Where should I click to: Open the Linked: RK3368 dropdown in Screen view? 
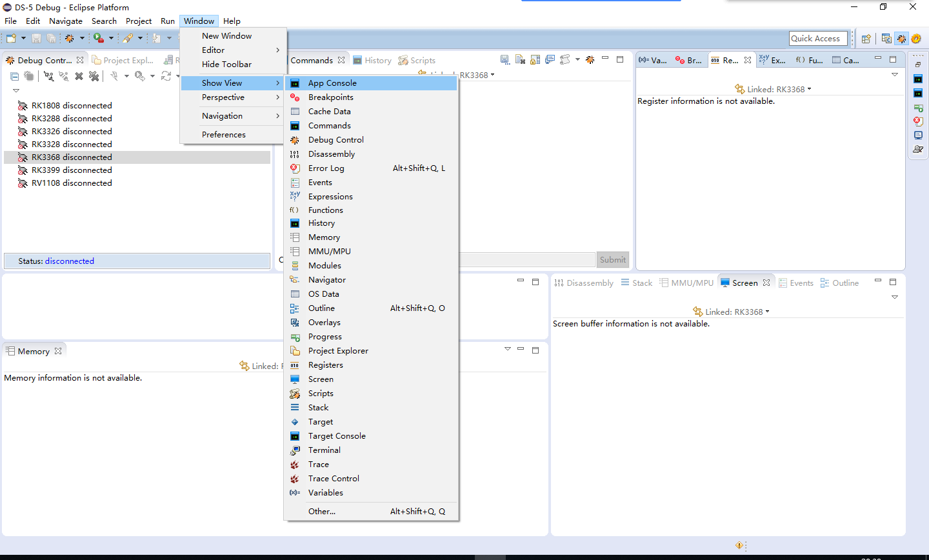pyautogui.click(x=767, y=312)
